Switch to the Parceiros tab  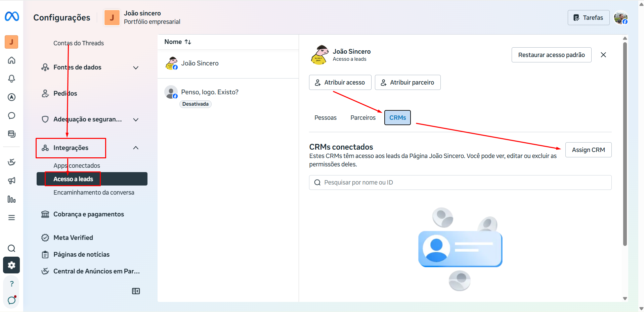pyautogui.click(x=363, y=118)
